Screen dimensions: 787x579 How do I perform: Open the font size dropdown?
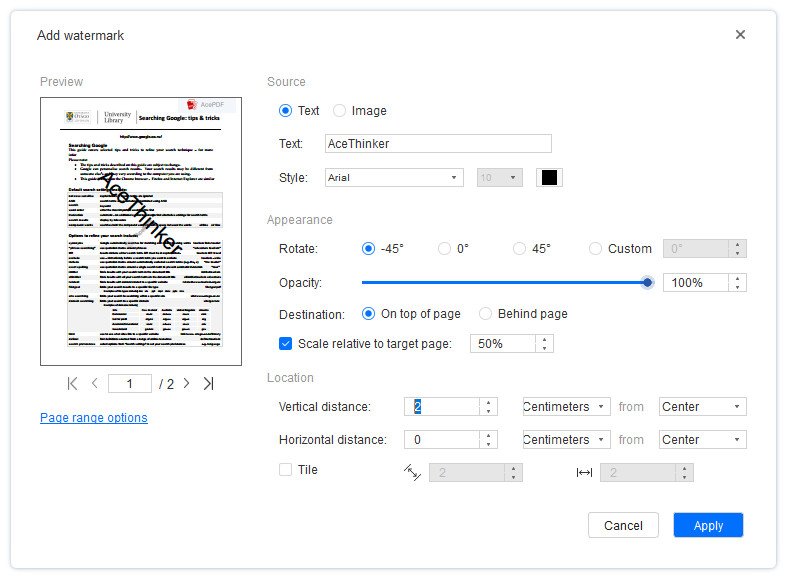[499, 178]
